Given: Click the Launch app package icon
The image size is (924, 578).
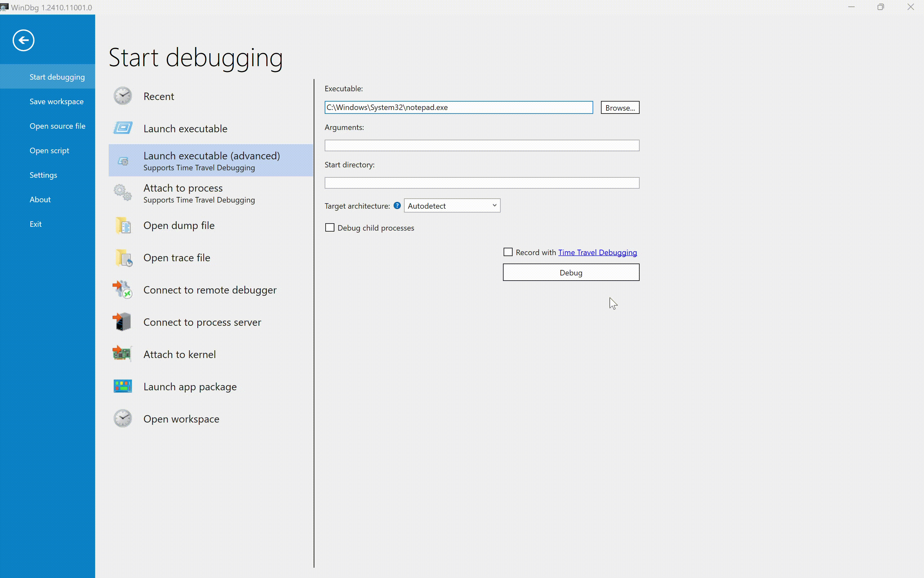Looking at the screenshot, I should pyautogui.click(x=123, y=386).
